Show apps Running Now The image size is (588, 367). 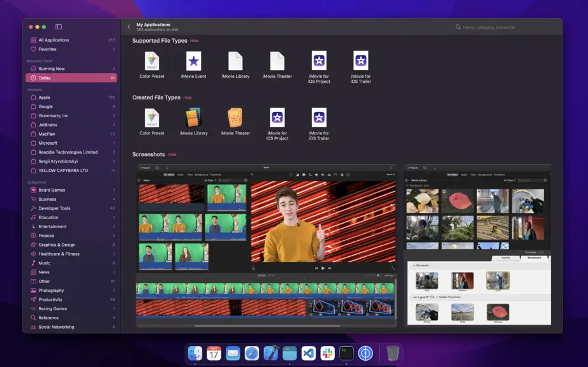tap(71, 69)
